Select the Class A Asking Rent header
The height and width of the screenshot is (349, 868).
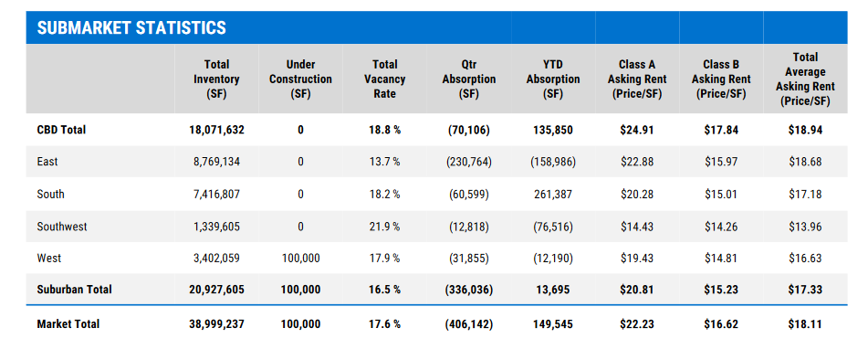pos(637,79)
